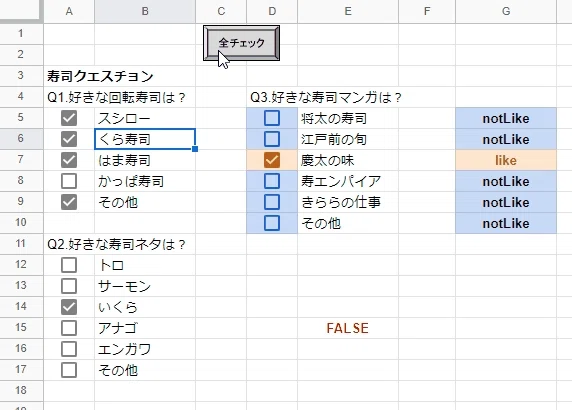
Task: Check the Q3 その他 checkbox in row 10
Action: [272, 223]
